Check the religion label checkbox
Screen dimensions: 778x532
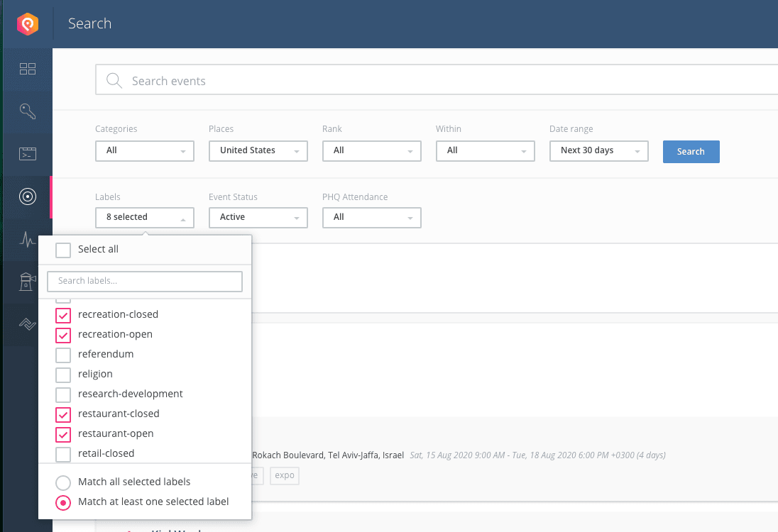(63, 375)
